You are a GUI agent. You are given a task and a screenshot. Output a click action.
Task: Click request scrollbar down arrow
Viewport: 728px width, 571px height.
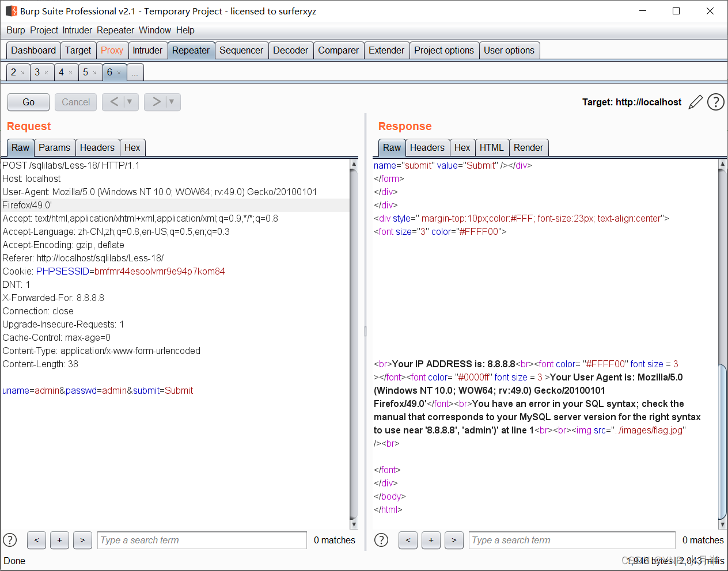point(354,524)
